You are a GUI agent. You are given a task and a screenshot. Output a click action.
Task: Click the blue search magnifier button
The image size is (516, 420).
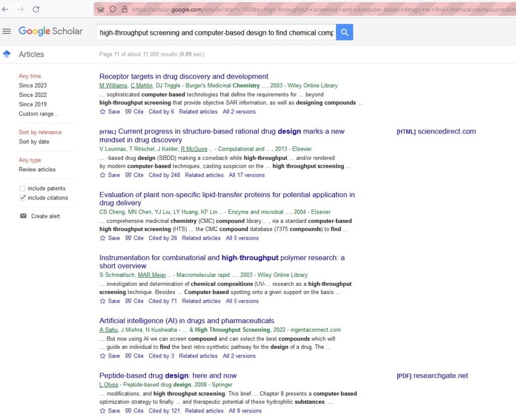coord(345,32)
